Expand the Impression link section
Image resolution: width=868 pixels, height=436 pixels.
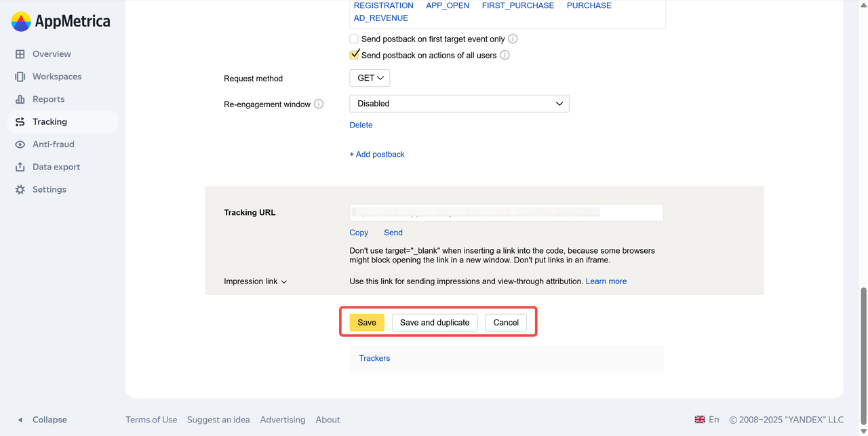click(x=256, y=281)
